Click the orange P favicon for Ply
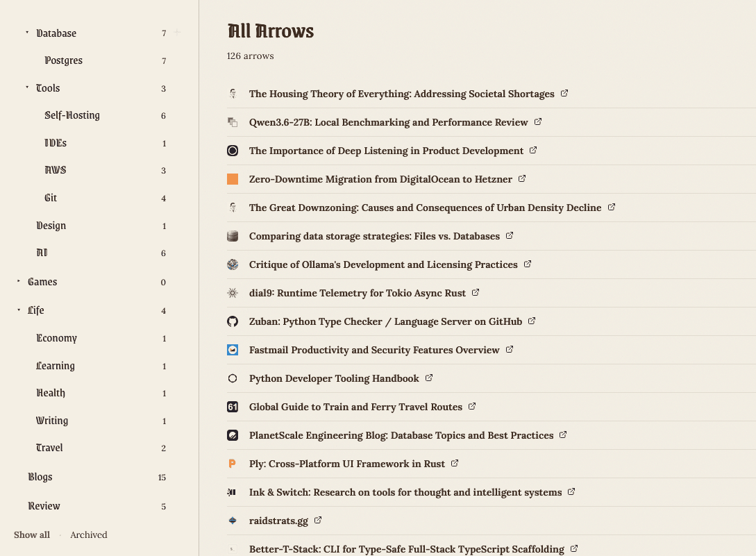Screen dimensions: 756x556 pyautogui.click(x=233, y=464)
